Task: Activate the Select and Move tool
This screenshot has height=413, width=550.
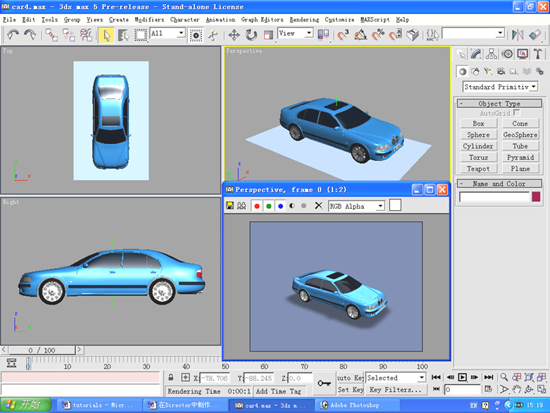Action: pyautogui.click(x=234, y=35)
